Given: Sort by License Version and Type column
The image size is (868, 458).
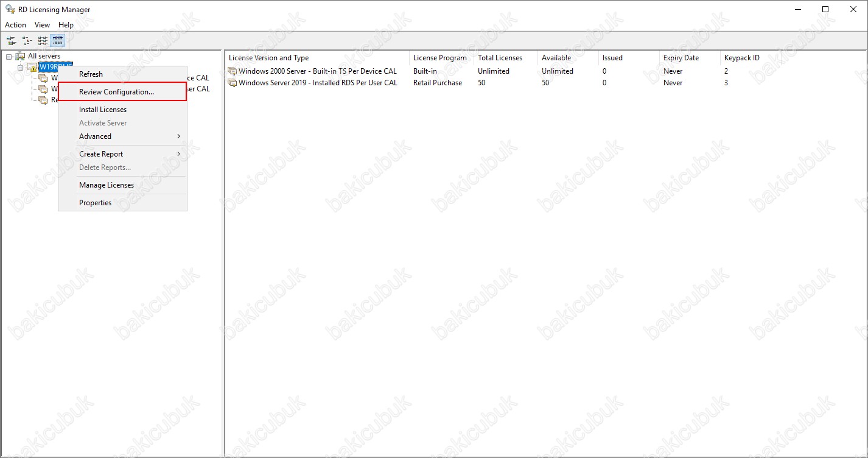Looking at the screenshot, I should (x=317, y=58).
